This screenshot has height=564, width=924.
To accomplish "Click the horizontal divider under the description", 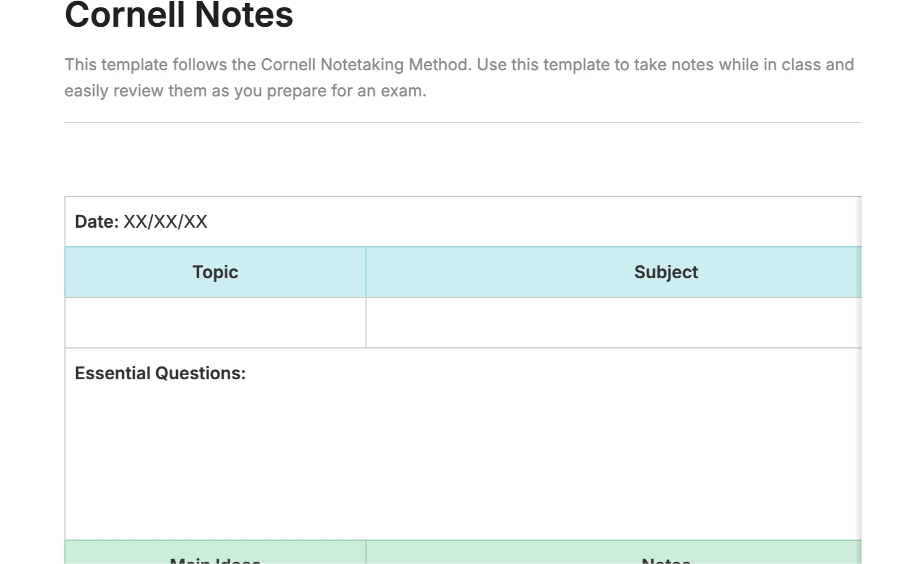I will point(463,123).
